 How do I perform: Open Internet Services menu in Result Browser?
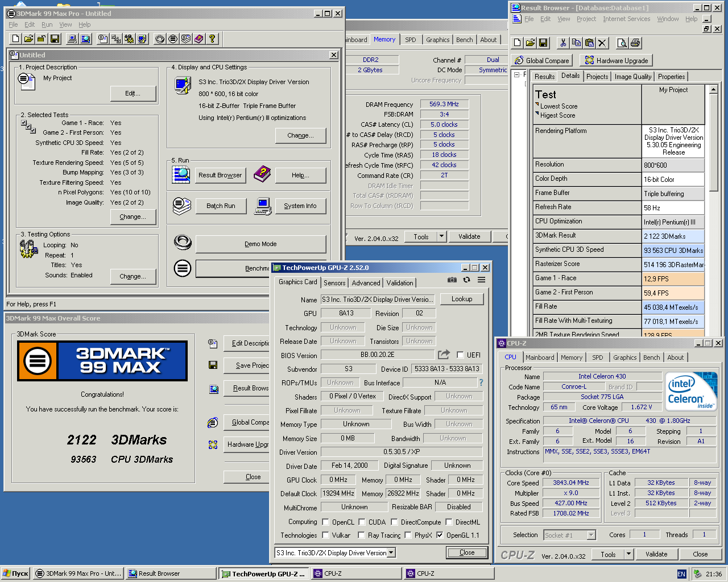point(626,19)
